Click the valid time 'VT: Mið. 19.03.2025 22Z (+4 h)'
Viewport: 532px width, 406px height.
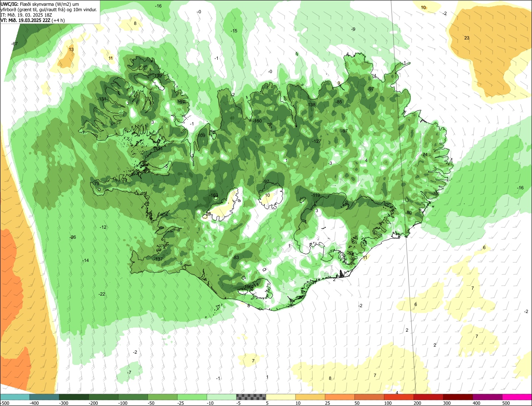tap(32, 20)
